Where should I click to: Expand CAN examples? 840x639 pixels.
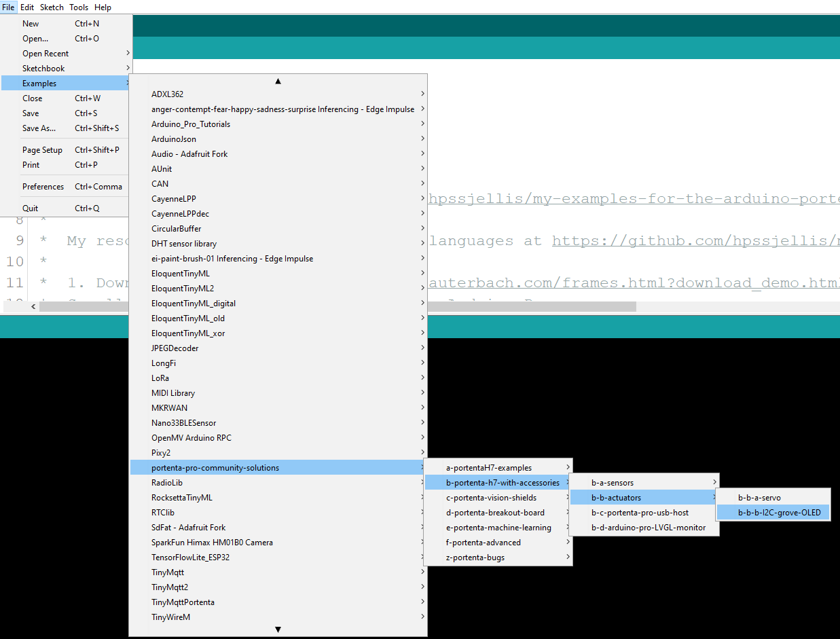point(278,184)
